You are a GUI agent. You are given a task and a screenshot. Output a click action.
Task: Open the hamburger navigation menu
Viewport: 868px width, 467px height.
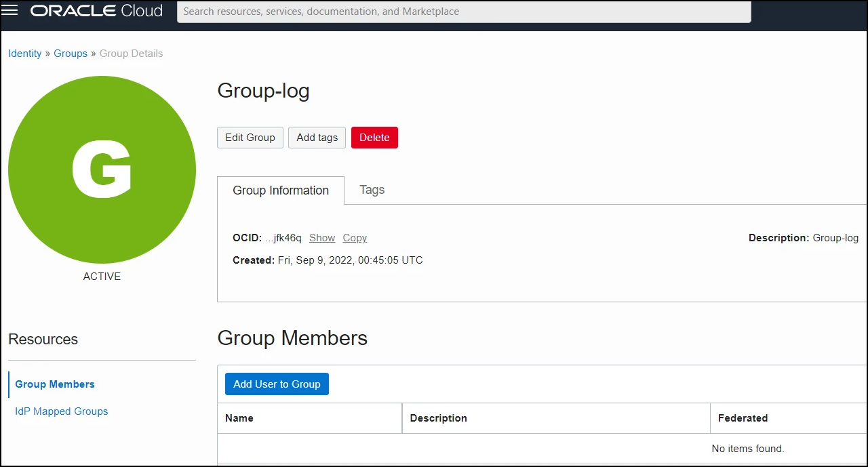(10, 11)
